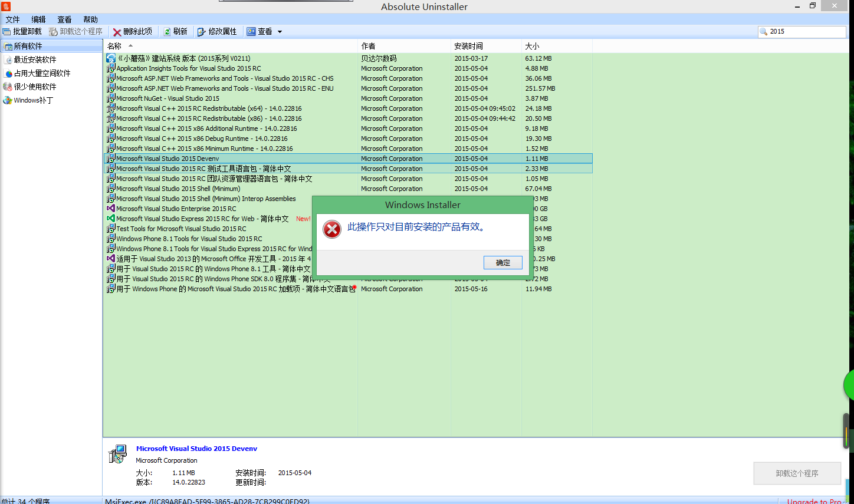This screenshot has height=504, width=854.
Task: Select ASP.NET Web Frameworks and Tools - CHS row
Action: coord(348,78)
